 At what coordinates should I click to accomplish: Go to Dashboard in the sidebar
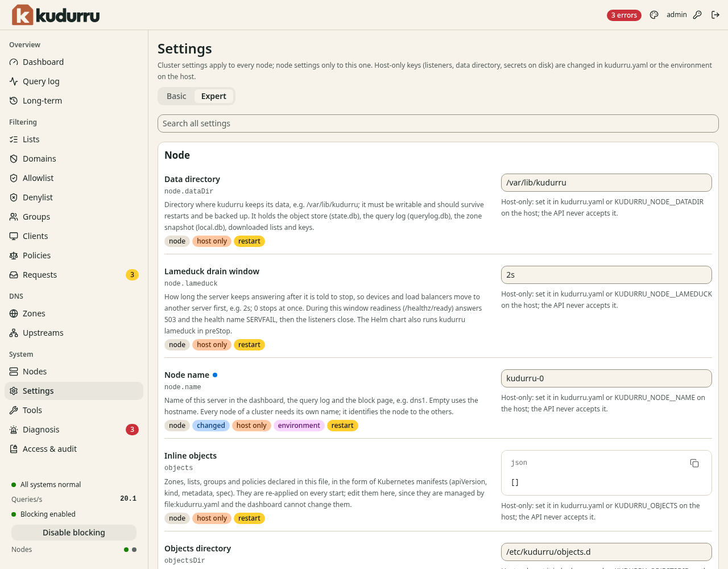(x=74, y=62)
